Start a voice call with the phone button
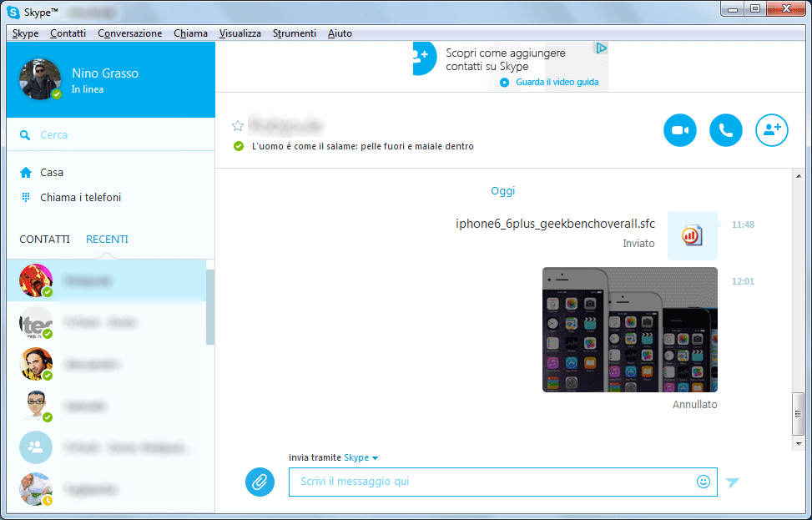Image resolution: width=812 pixels, height=520 pixels. click(726, 130)
